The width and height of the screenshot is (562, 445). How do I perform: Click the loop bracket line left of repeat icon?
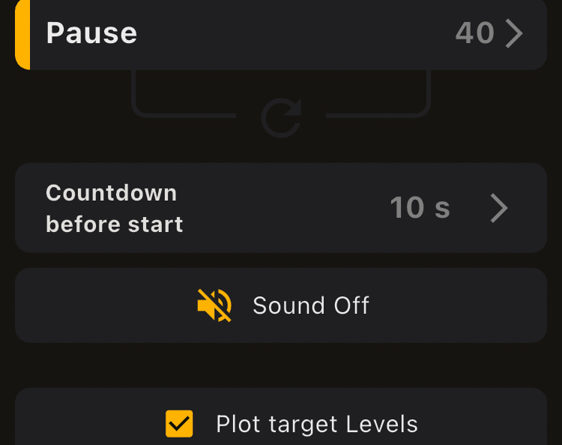[185, 115]
